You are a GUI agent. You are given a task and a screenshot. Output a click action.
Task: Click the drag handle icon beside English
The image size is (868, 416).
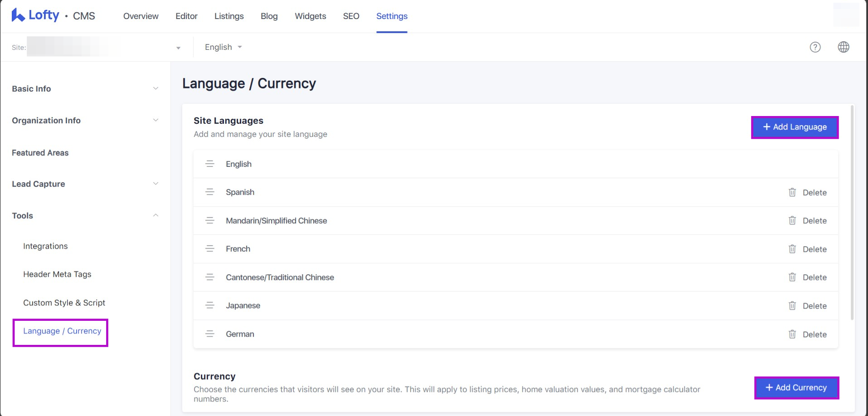[x=209, y=164]
